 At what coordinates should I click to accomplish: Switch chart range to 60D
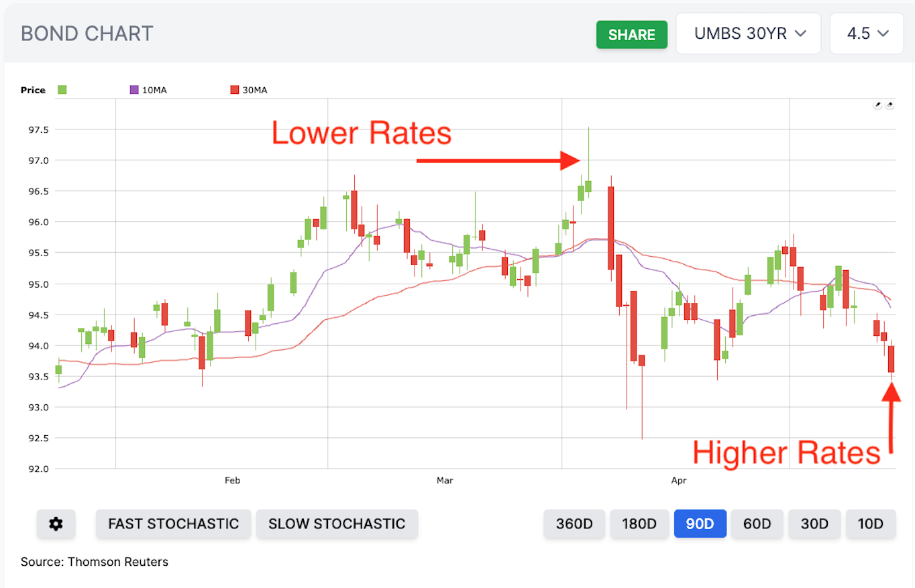[757, 524]
